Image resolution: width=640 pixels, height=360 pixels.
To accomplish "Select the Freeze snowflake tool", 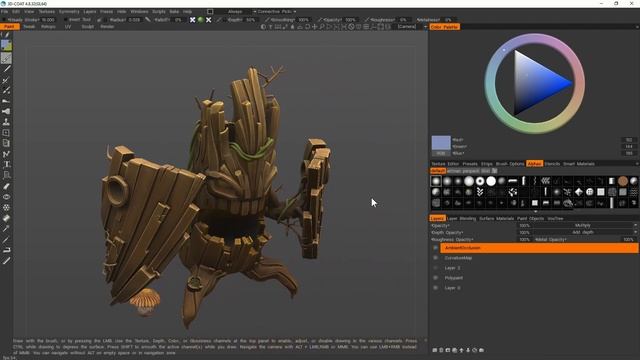I will pos(6,207).
